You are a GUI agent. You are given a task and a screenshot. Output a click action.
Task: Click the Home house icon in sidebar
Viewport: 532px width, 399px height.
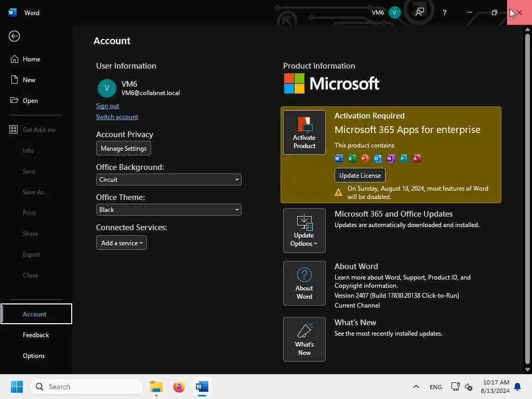pos(14,59)
